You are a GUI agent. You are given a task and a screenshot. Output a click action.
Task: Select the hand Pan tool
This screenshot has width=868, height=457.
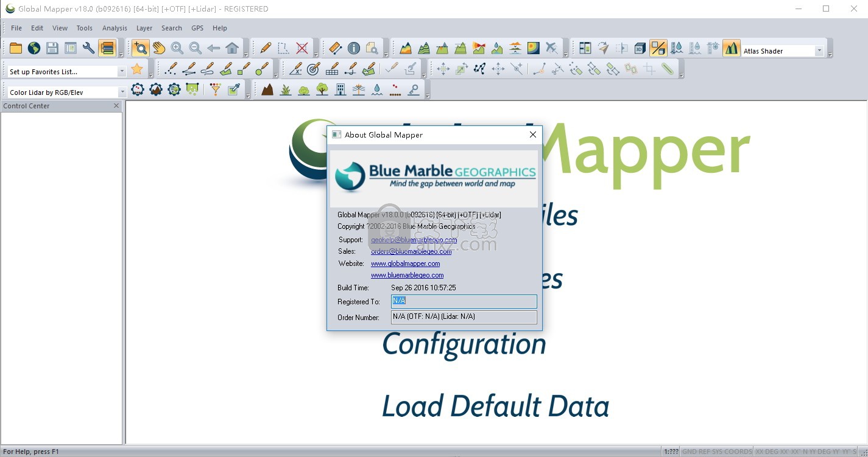tap(159, 48)
